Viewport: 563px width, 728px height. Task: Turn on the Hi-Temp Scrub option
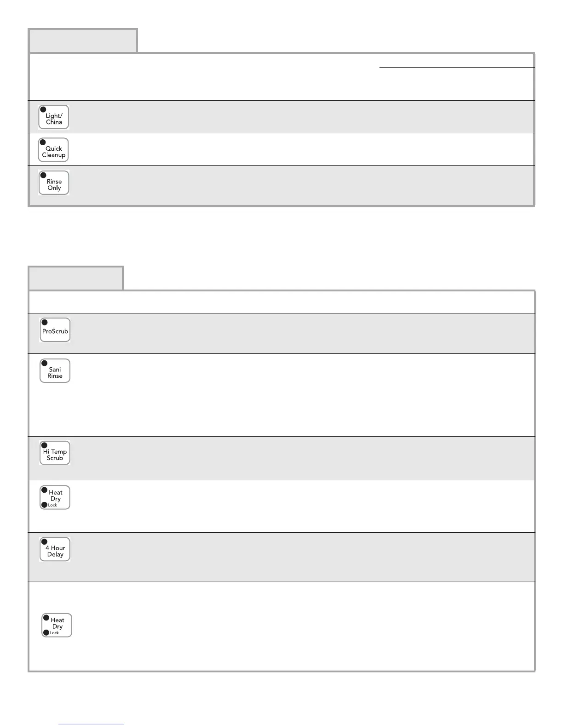[55, 453]
